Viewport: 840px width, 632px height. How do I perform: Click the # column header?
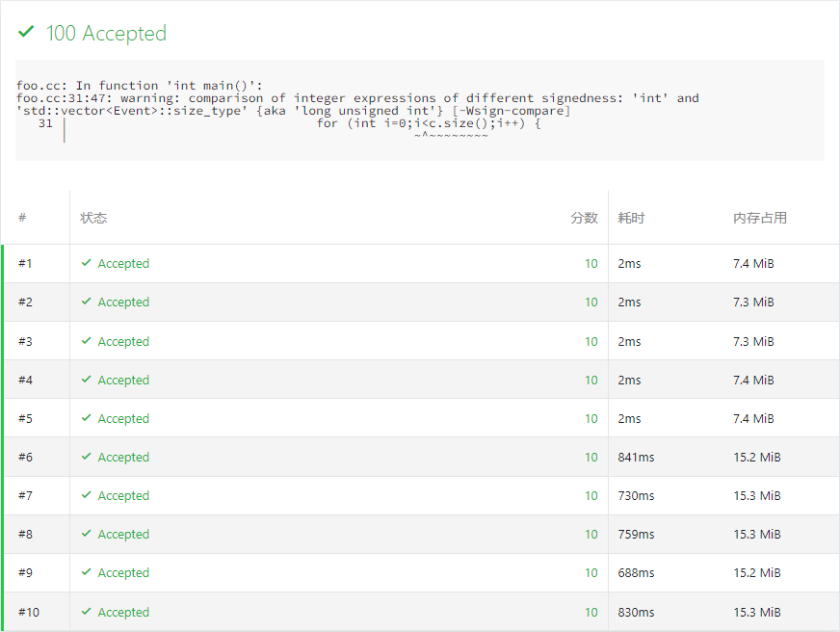click(22, 218)
